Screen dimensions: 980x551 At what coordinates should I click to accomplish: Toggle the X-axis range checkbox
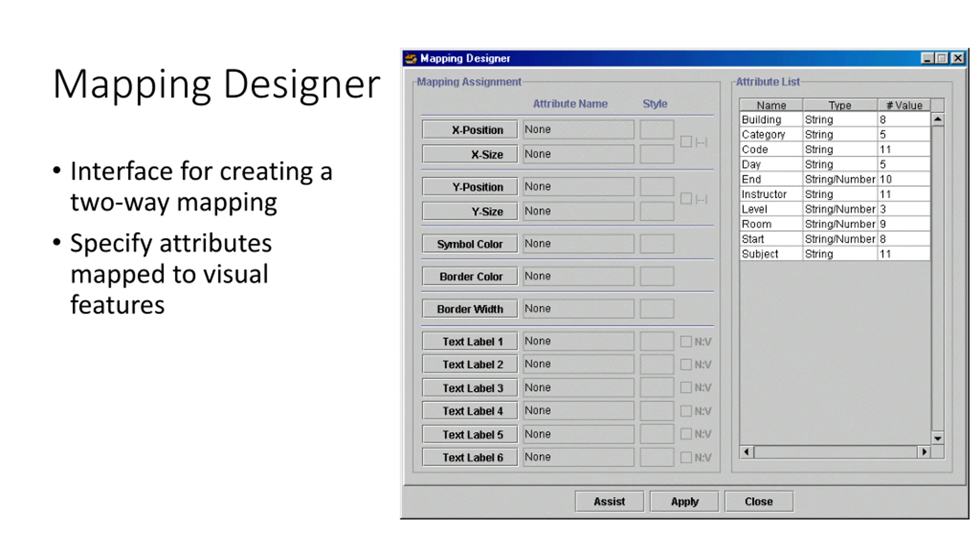pyautogui.click(x=686, y=142)
